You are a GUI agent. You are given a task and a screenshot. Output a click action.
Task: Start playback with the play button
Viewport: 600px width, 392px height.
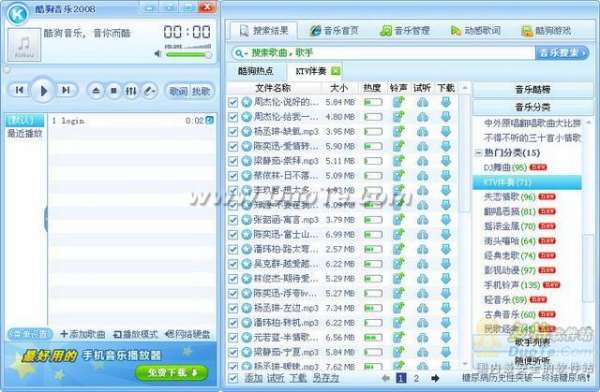coord(43,91)
